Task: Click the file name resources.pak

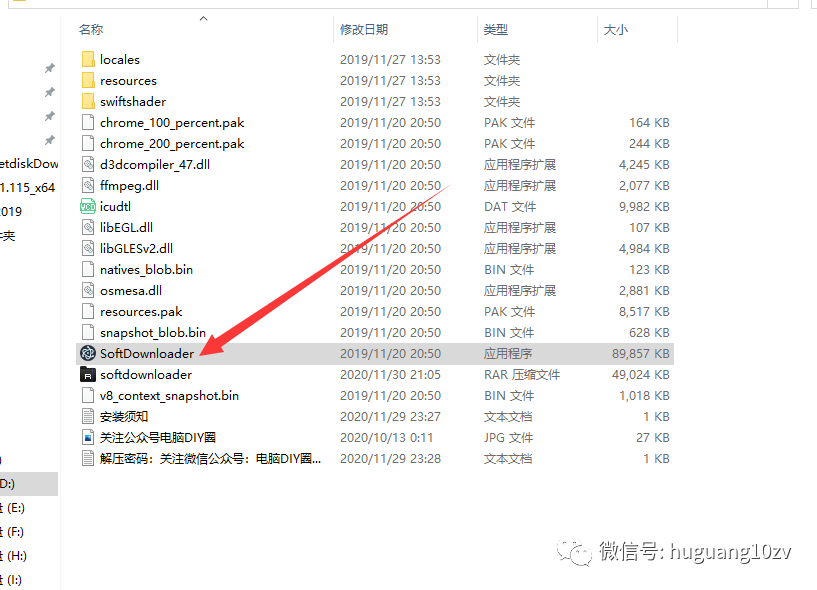Action: pos(141,312)
